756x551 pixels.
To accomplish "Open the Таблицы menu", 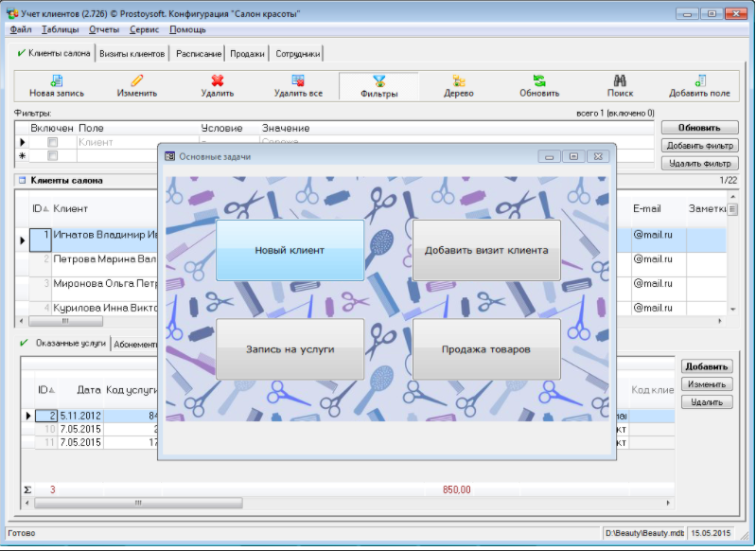I will pos(60,29).
